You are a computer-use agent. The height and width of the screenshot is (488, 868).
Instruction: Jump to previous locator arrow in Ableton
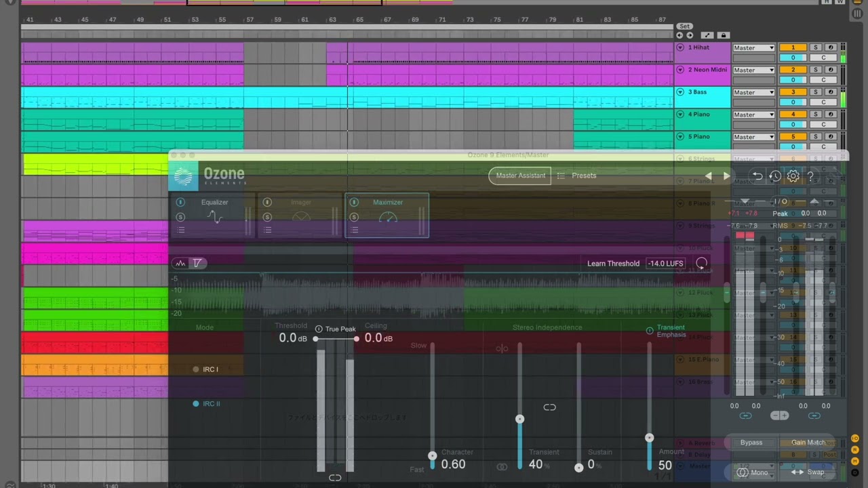(x=679, y=35)
